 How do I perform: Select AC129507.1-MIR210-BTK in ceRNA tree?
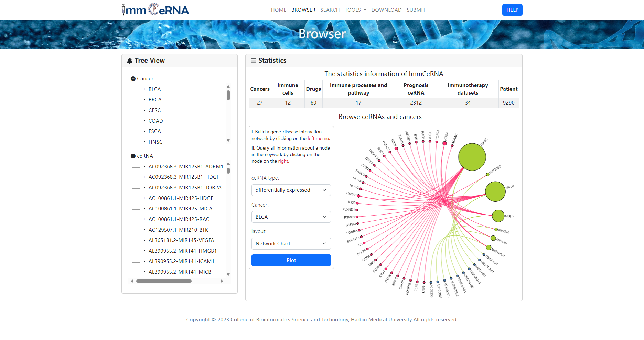click(178, 230)
